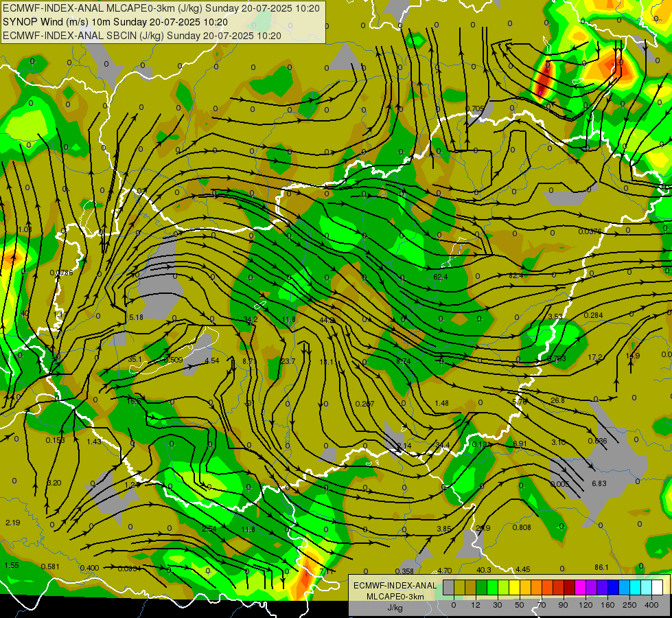Click the cyan legend swatch

tap(636, 588)
